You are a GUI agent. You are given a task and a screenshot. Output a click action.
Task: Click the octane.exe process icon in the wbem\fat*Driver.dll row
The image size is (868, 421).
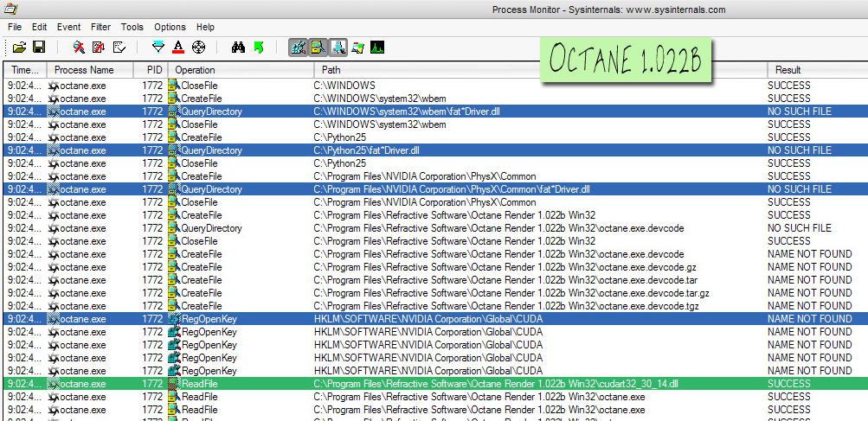[54, 112]
